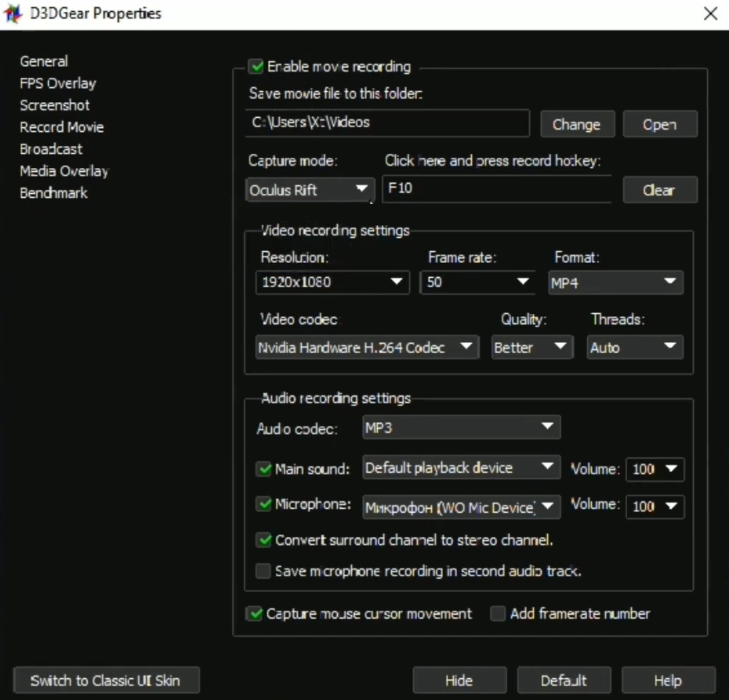Toggle Capture mouse cursor movement
Screen dimensions: 729x700
coord(254,614)
